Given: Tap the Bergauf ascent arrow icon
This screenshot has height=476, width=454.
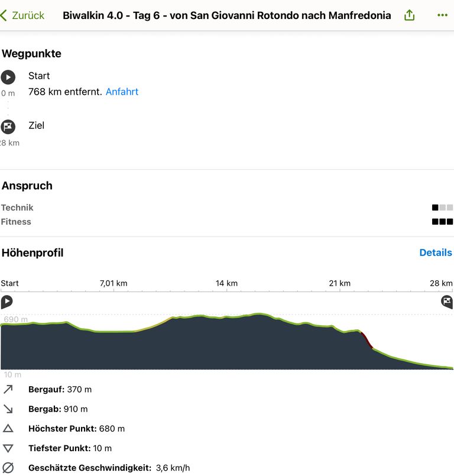Looking at the screenshot, I should 8,389.
